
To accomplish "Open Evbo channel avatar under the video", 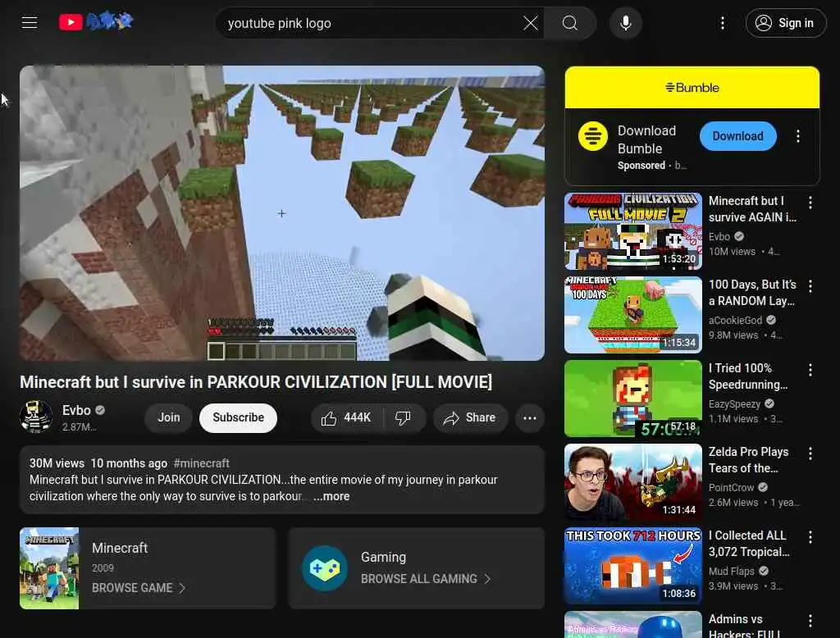I will [x=36, y=417].
